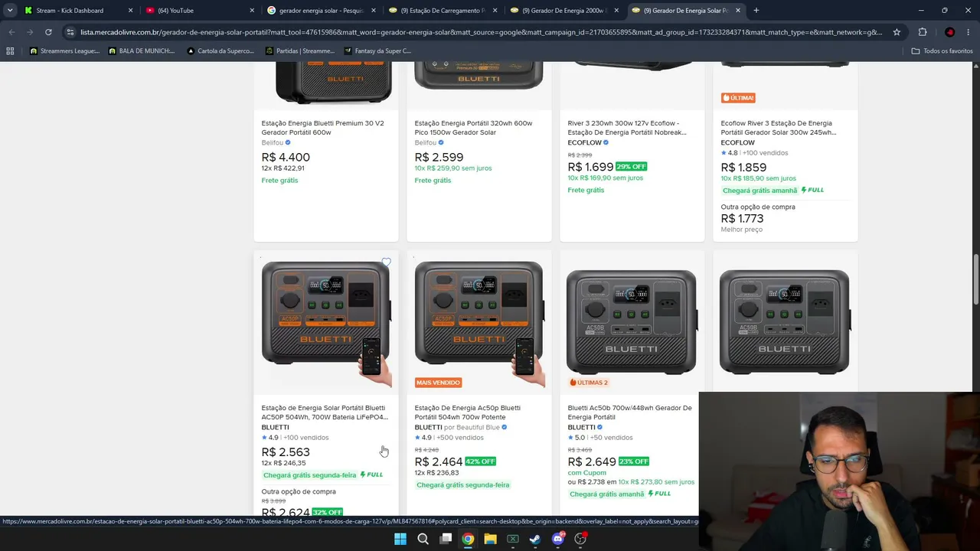Click the R$ 2.649 price

592,461
